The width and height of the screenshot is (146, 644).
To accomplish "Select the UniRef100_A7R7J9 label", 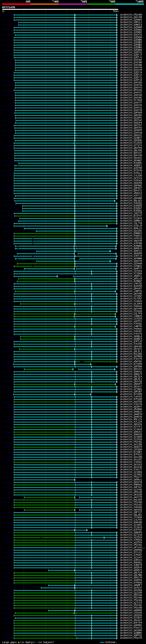I will pos(131,256).
